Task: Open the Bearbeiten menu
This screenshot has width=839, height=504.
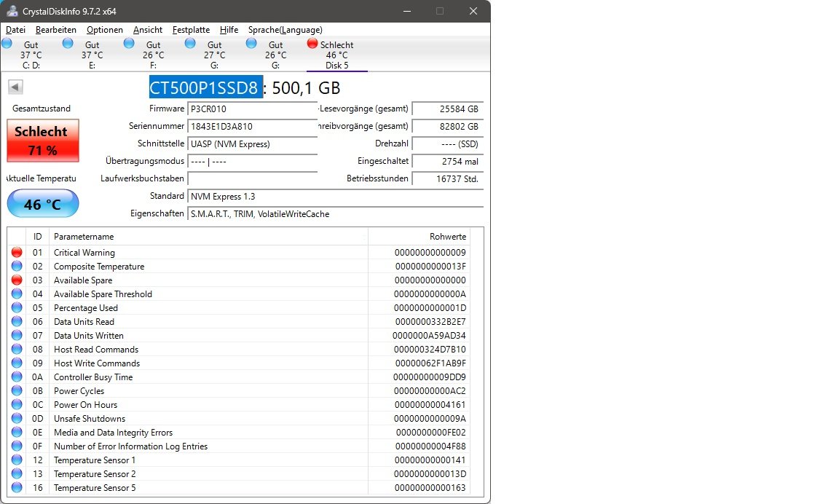Action: coord(55,30)
